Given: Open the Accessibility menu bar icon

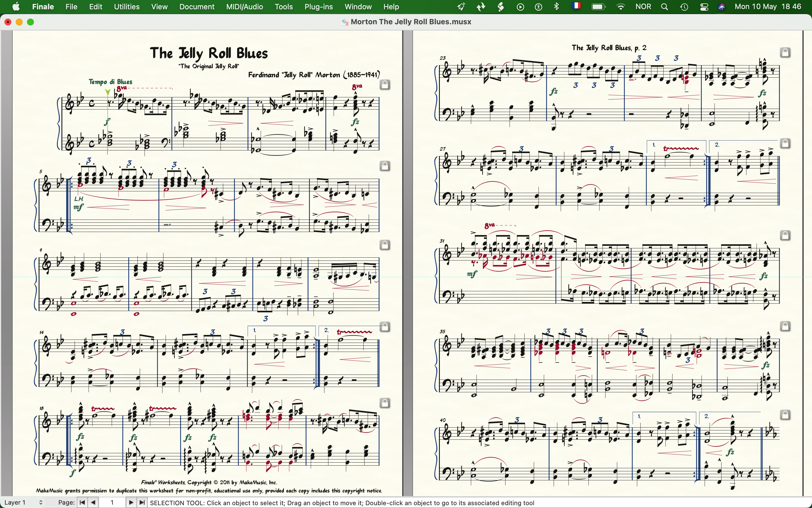Looking at the screenshot, I should [x=539, y=7].
